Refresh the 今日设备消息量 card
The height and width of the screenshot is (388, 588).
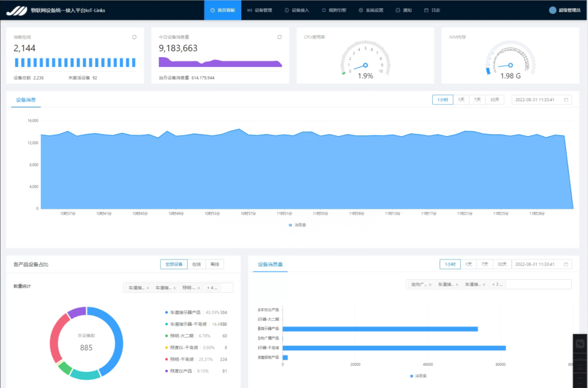279,37
